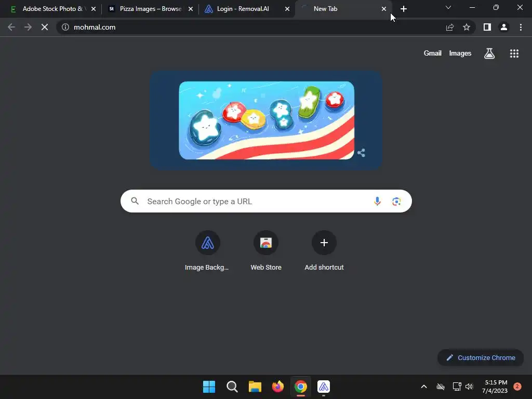Viewport: 532px width, 399px height.
Task: Start voice search with microphone icon
Action: pos(377,201)
